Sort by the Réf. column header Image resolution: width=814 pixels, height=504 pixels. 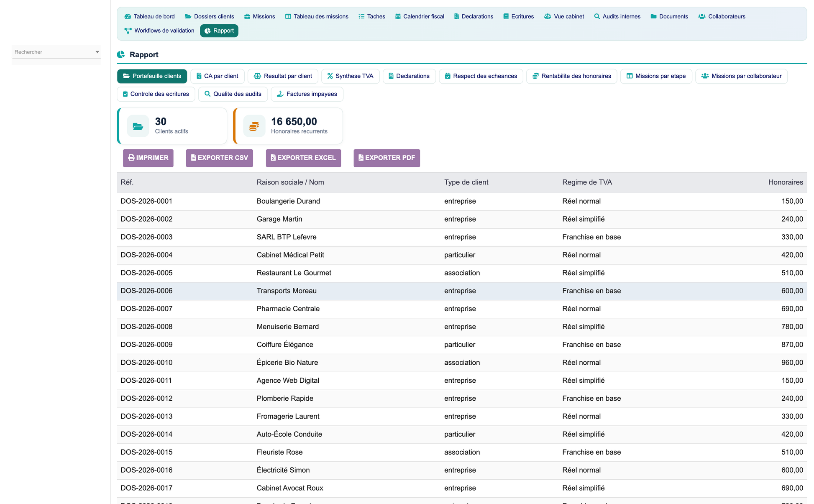(127, 182)
